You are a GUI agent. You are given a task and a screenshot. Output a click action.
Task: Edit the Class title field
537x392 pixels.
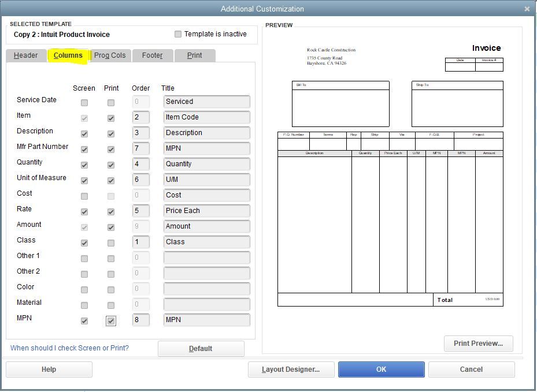[207, 242]
